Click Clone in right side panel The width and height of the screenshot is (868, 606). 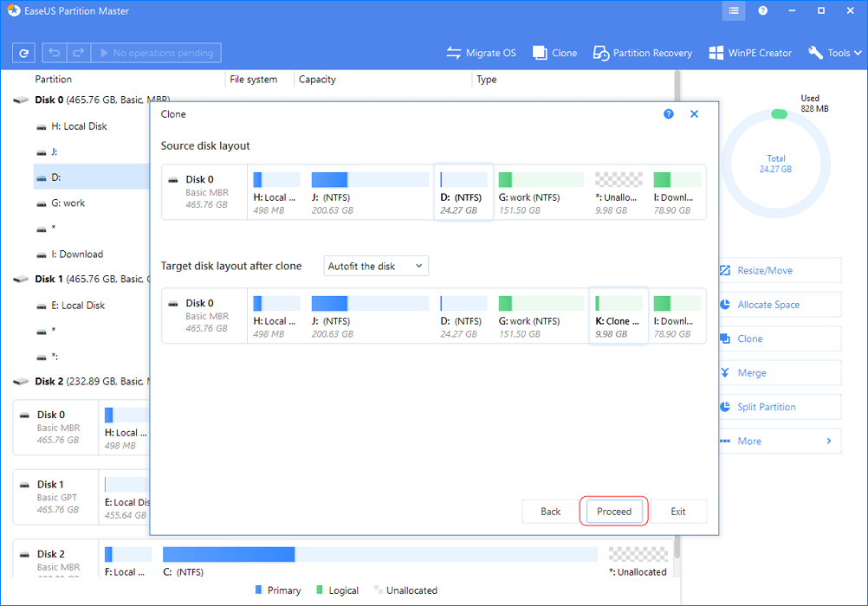tap(781, 338)
